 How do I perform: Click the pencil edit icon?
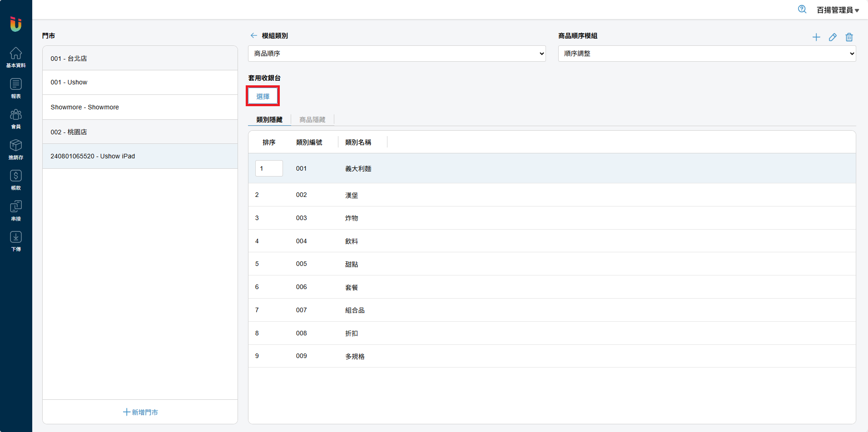click(x=833, y=37)
